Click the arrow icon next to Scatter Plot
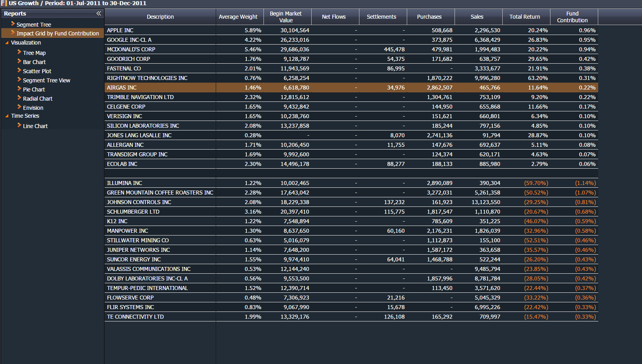This screenshot has width=642, height=364. pyautogui.click(x=20, y=70)
